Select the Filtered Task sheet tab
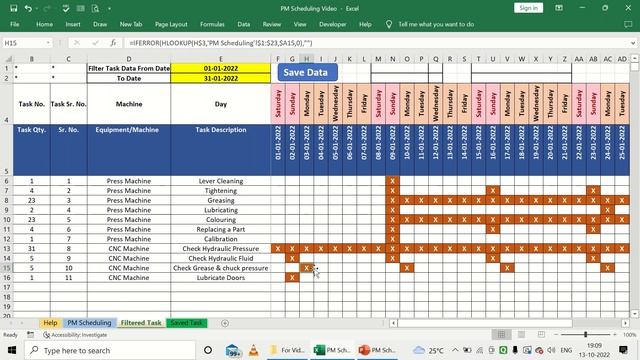640x360 pixels. 141,323
